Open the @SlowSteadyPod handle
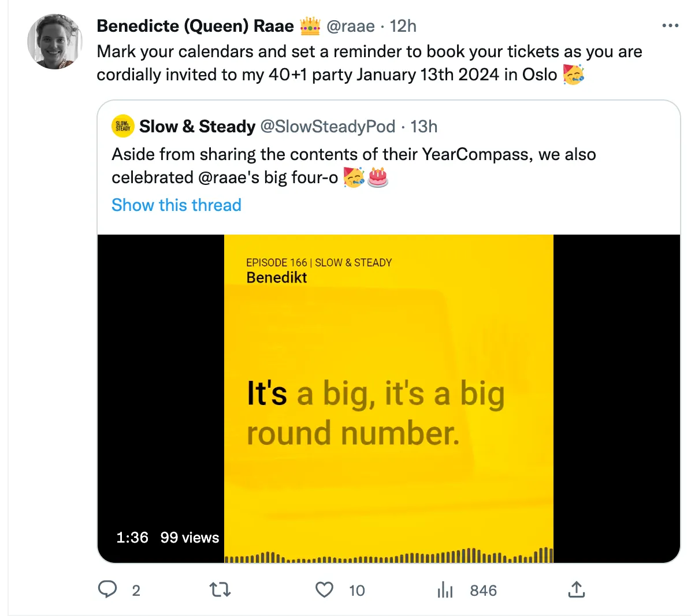This screenshot has width=691, height=616. point(328,127)
